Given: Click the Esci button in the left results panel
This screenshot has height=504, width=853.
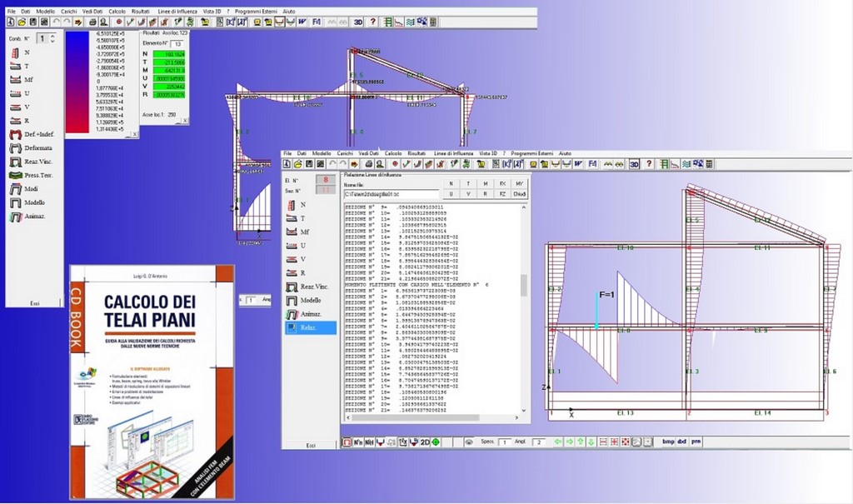Looking at the screenshot, I should point(34,303).
